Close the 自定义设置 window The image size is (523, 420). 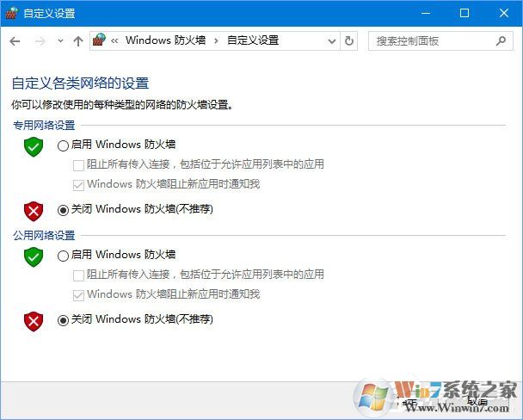[x=504, y=13]
